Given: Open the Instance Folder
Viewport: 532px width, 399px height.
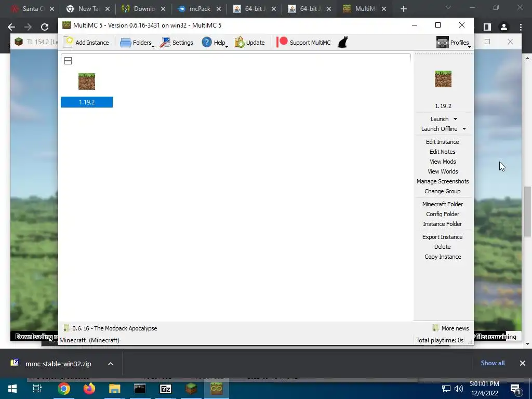Looking at the screenshot, I should 443,223.
